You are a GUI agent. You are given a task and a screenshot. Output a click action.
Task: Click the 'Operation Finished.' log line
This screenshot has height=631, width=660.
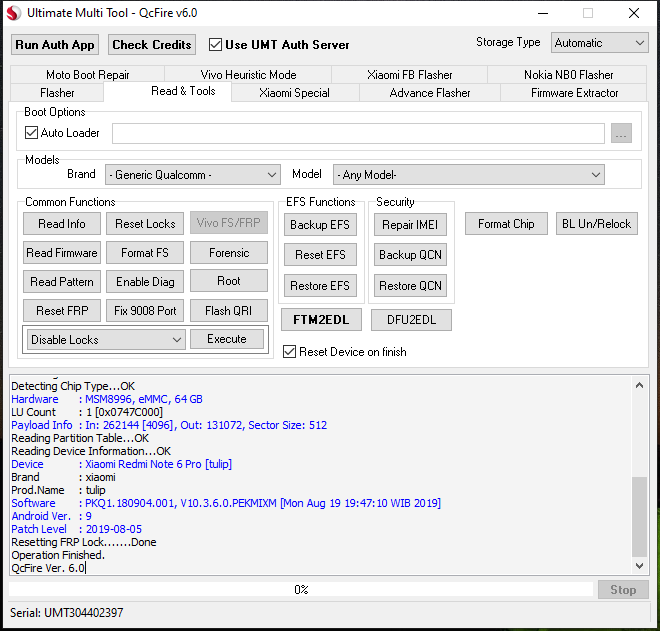point(58,555)
